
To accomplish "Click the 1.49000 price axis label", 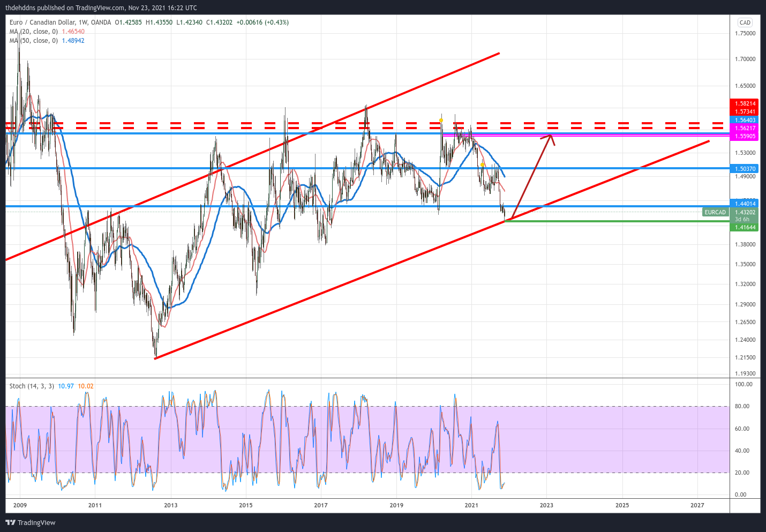I will tap(745, 177).
